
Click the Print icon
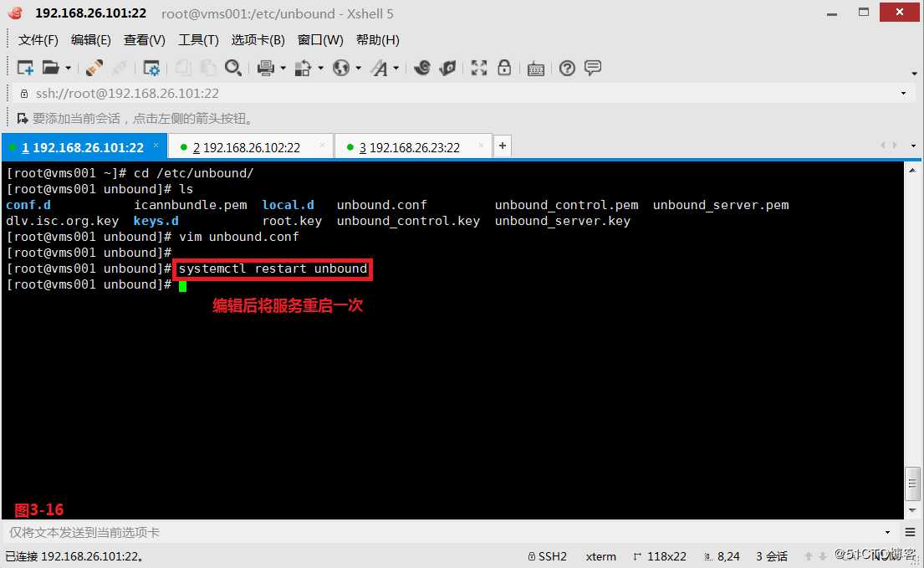click(x=266, y=69)
